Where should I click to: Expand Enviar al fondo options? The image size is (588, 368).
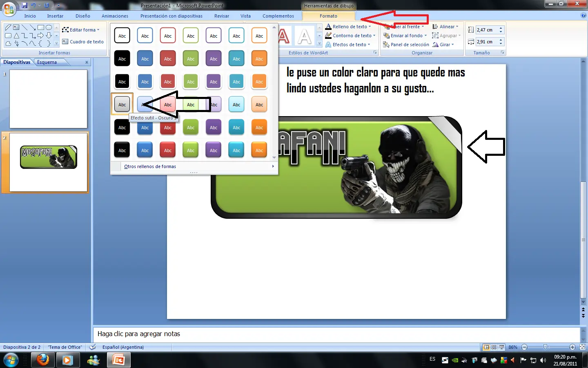425,36
